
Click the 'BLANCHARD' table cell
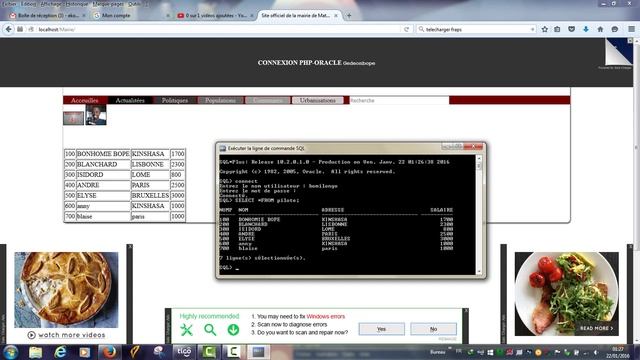103,164
